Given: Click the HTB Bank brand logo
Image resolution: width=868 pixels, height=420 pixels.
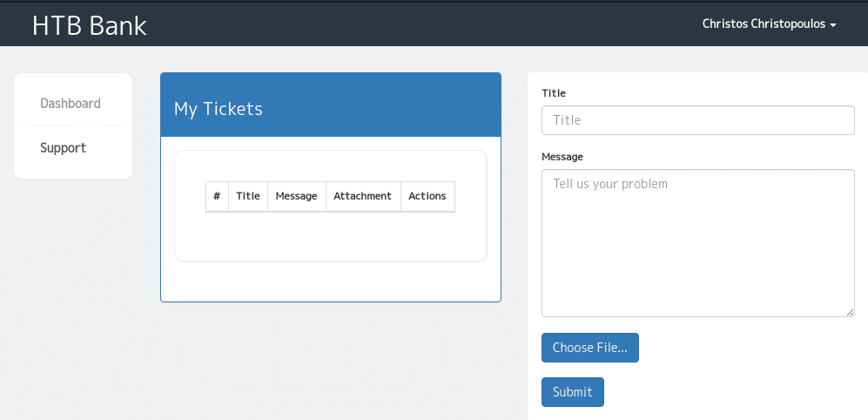Looking at the screenshot, I should [89, 25].
